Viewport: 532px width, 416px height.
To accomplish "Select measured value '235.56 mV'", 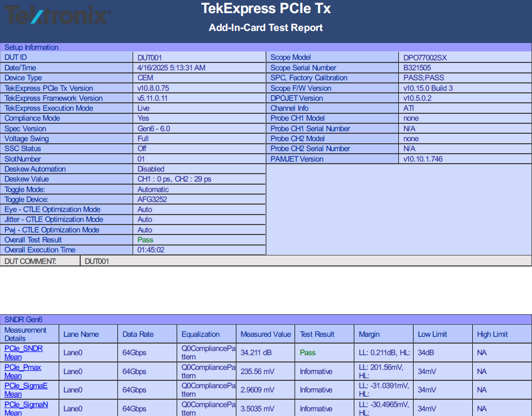I will point(257,371).
